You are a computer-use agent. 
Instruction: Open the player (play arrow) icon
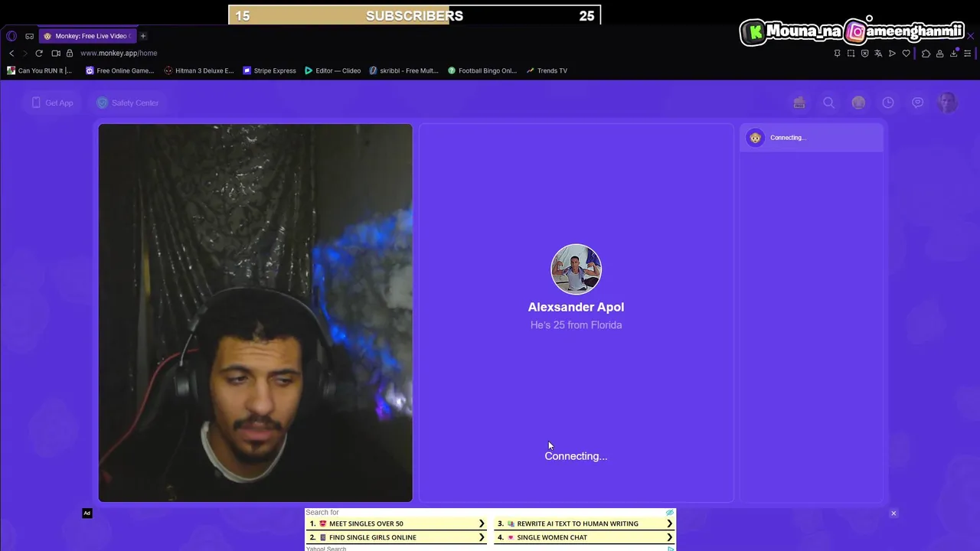(x=892, y=54)
